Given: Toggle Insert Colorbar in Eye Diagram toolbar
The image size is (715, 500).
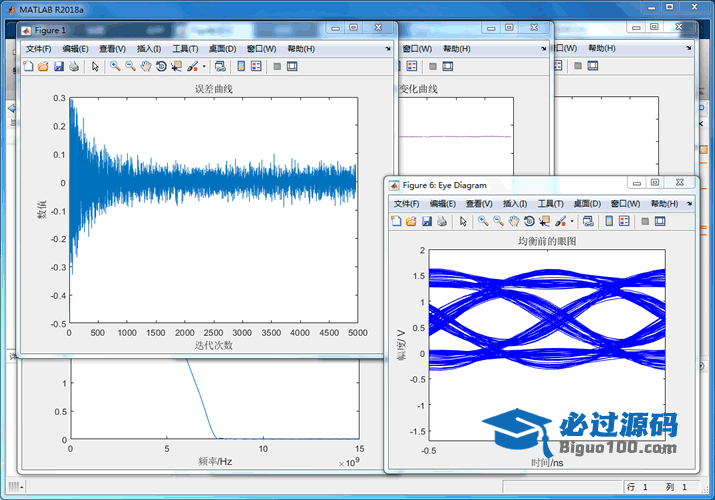Looking at the screenshot, I should tap(608, 221).
